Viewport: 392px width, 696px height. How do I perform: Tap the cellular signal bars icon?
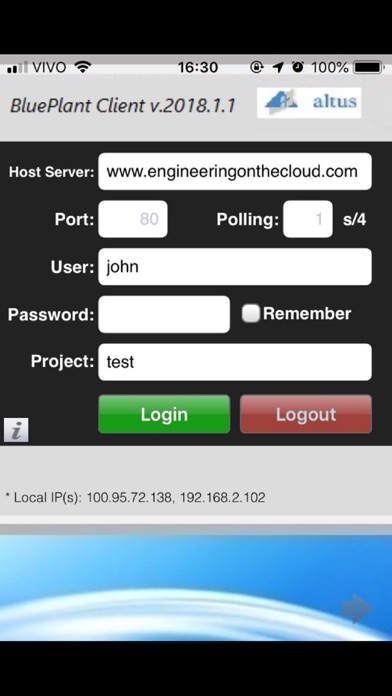coord(17,67)
